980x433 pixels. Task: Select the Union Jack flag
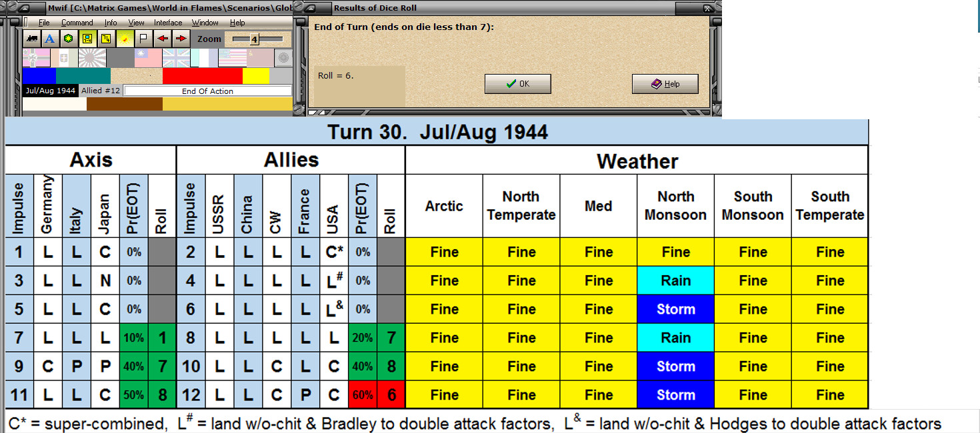pos(176,58)
